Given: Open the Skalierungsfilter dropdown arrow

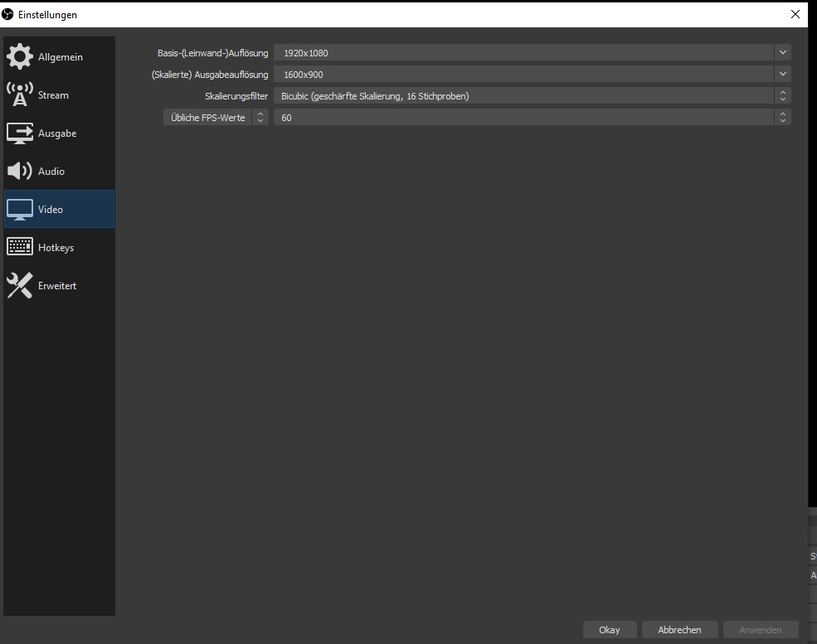Looking at the screenshot, I should (782, 96).
